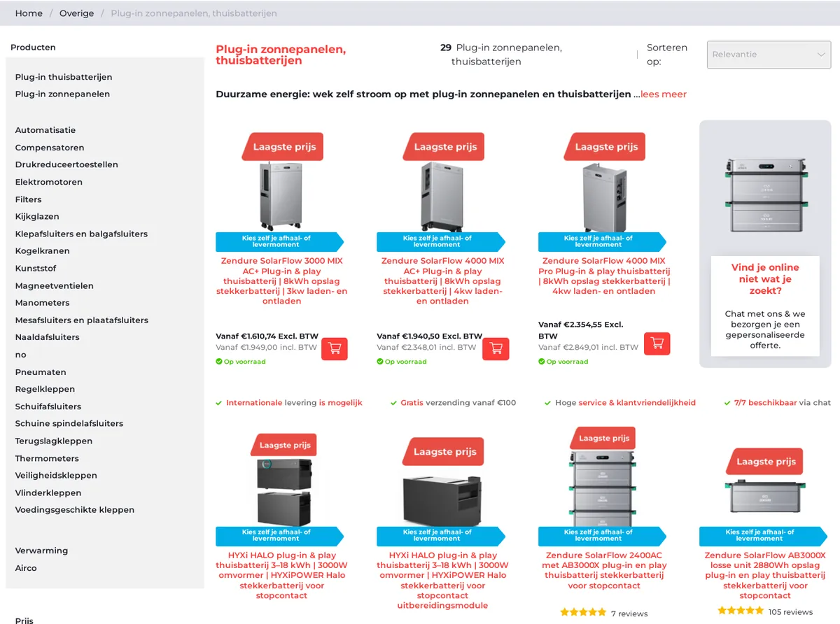Open Terugslagkleppen category
Screen dimensions: 840x624
(54, 441)
